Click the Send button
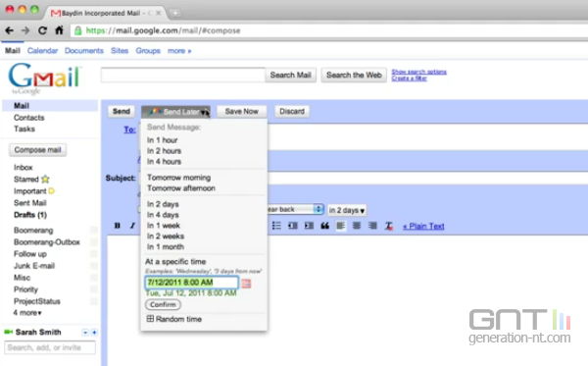This screenshot has height=366, width=588. (x=122, y=112)
